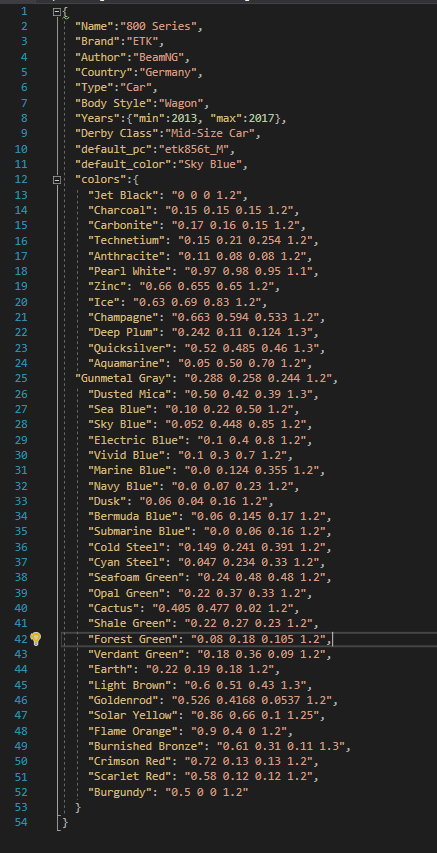Click the "Burgundy" color entry
This screenshot has height=853, width=437.
168,792
